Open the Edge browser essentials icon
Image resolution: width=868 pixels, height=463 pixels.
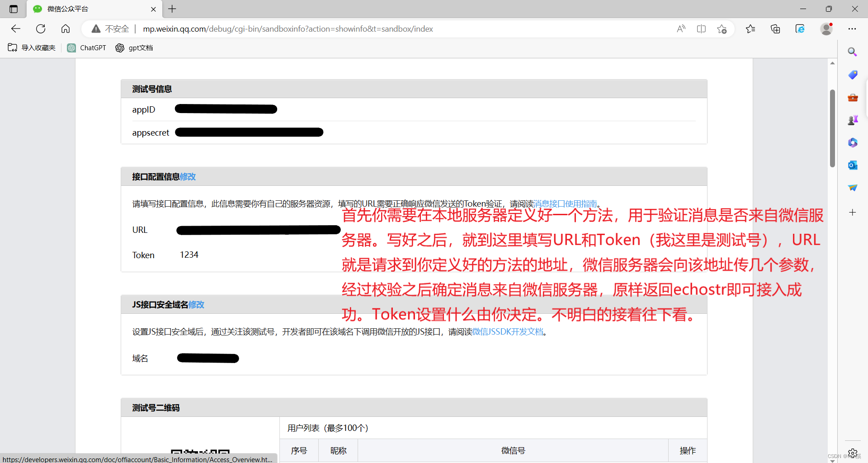coord(800,29)
